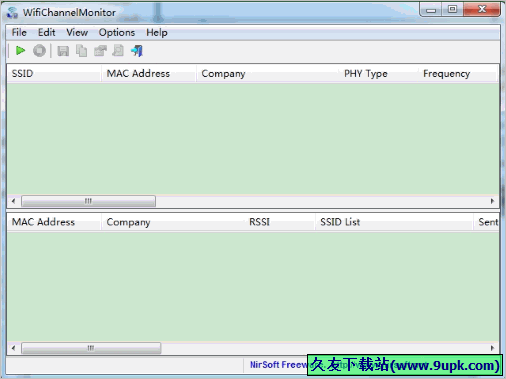
Task: Close the WifiChannelMonitor window
Action: [482, 9]
